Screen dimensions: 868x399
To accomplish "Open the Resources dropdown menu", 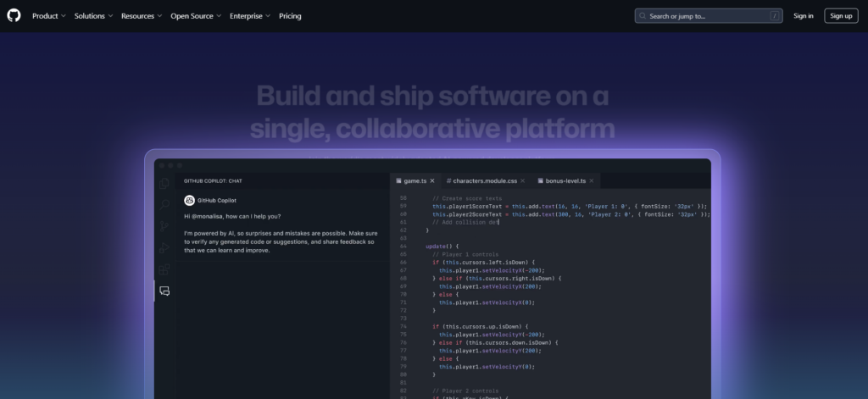I will [142, 16].
